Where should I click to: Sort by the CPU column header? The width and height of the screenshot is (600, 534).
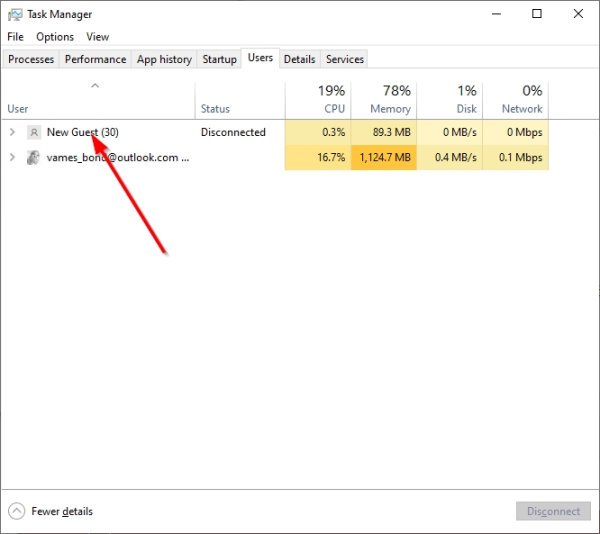(x=318, y=100)
